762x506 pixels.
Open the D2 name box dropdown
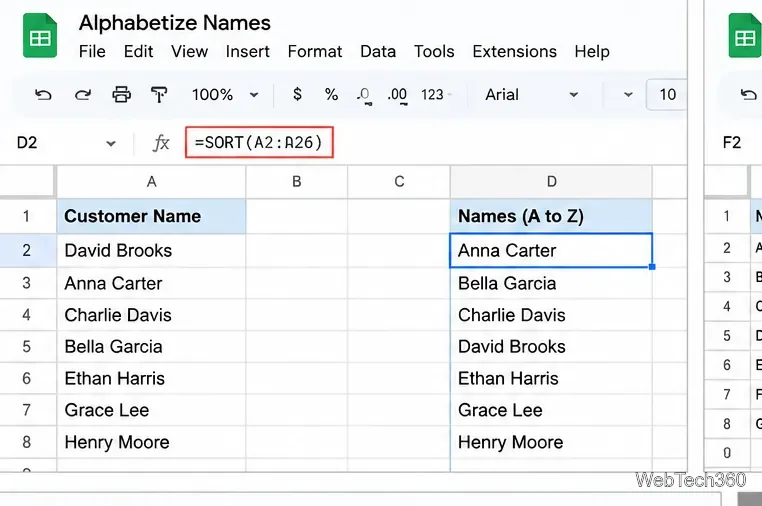111,143
